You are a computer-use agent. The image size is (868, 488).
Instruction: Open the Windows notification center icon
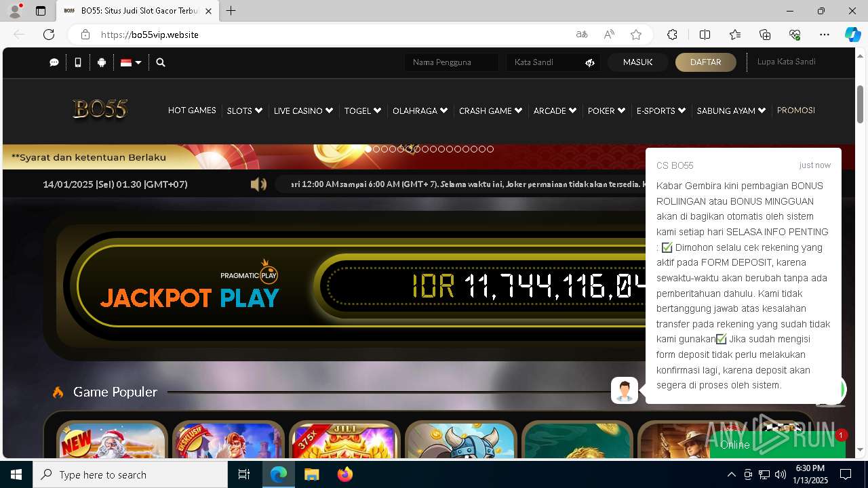(x=846, y=474)
